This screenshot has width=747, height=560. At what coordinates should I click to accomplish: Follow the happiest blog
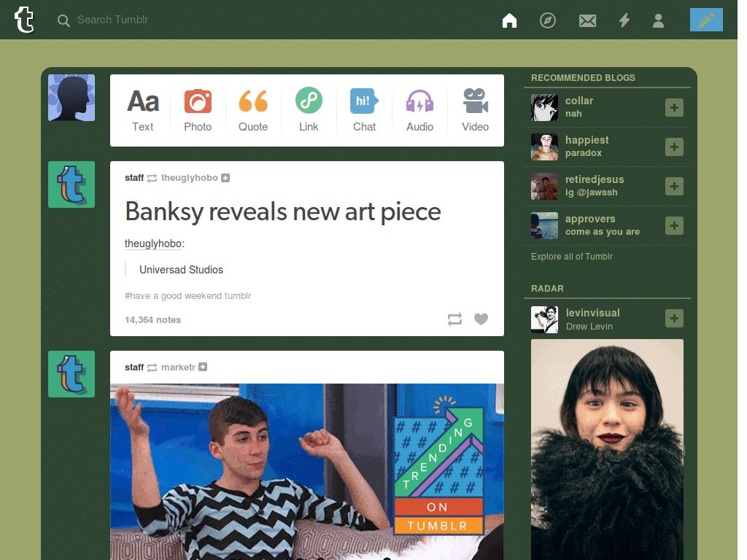674,147
